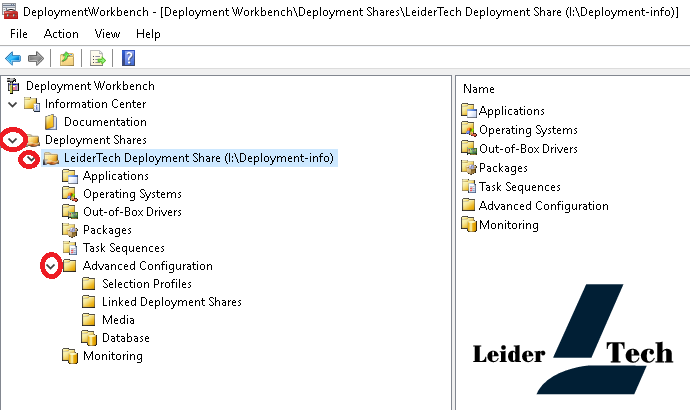
Task: Click the Advanced Configuration folder icon in tree
Action: tap(70, 266)
